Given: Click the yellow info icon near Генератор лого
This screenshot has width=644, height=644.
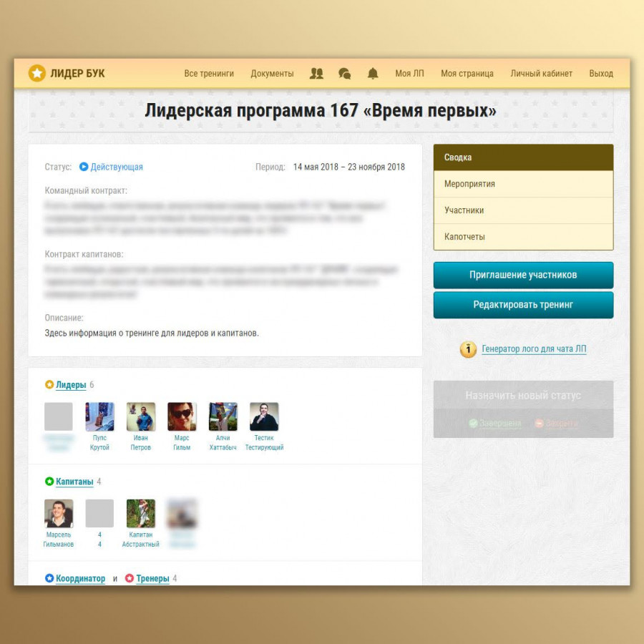Looking at the screenshot, I should click(x=468, y=349).
